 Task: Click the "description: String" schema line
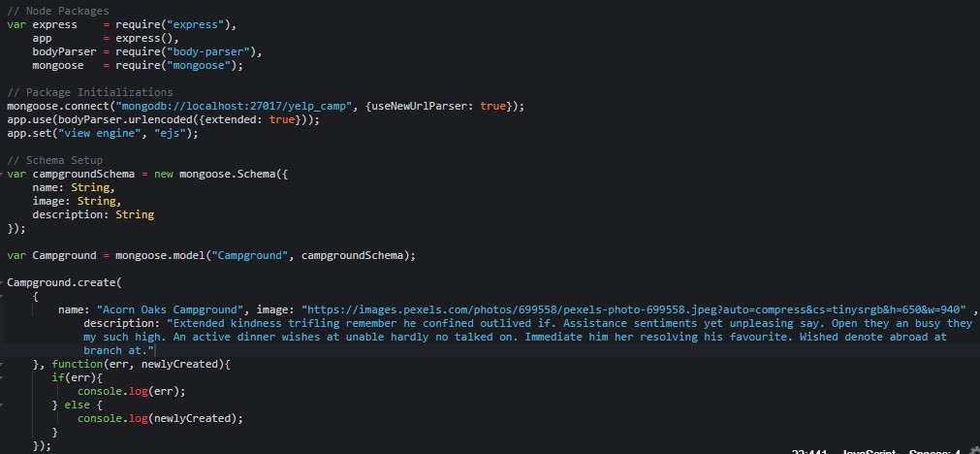(93, 214)
